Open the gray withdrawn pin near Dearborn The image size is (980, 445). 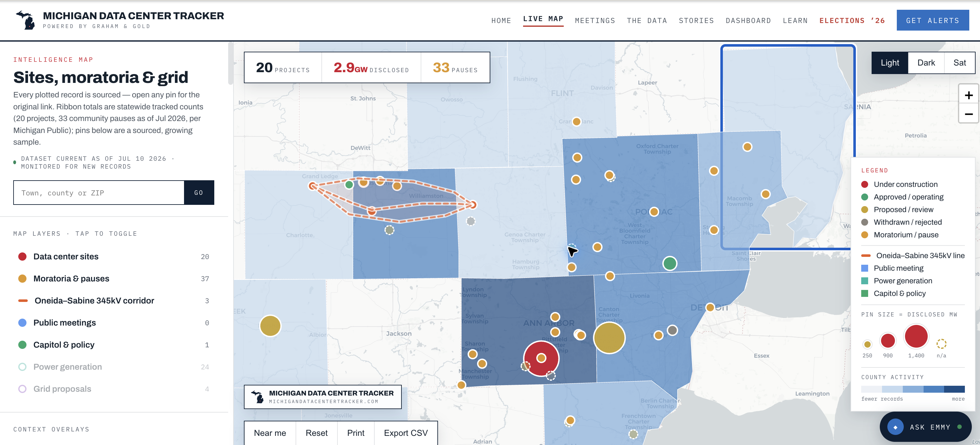point(672,330)
